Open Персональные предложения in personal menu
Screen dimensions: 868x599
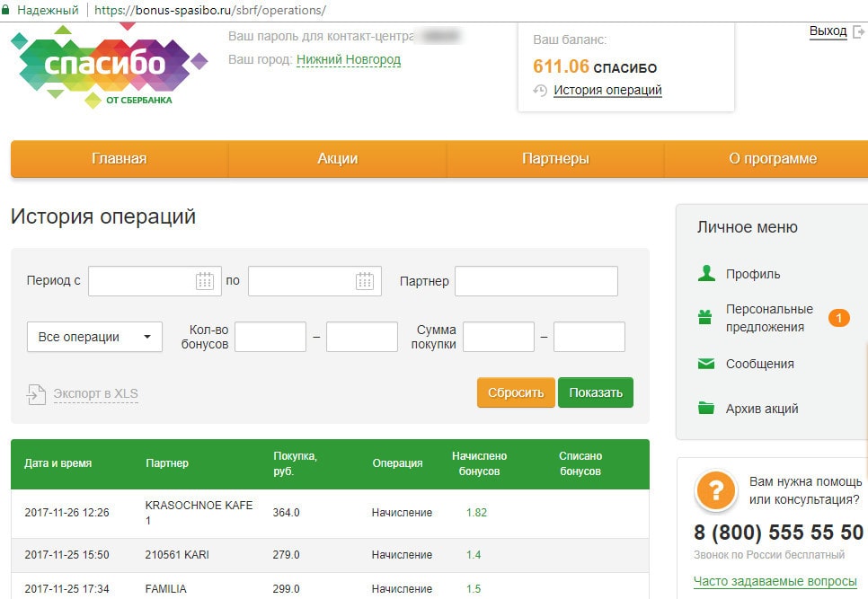(769, 318)
